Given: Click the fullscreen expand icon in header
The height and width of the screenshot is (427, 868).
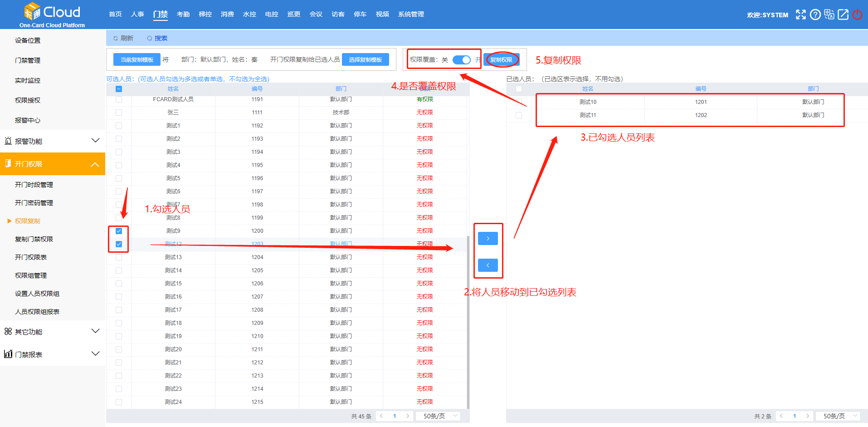Looking at the screenshot, I should point(801,15).
